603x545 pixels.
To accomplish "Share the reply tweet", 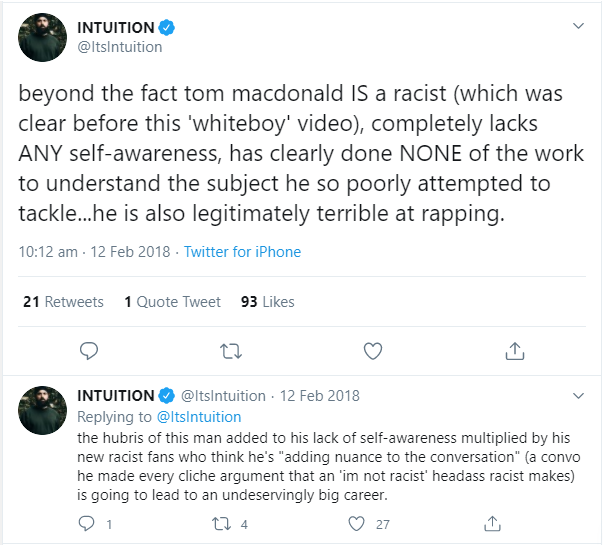I will (492, 523).
